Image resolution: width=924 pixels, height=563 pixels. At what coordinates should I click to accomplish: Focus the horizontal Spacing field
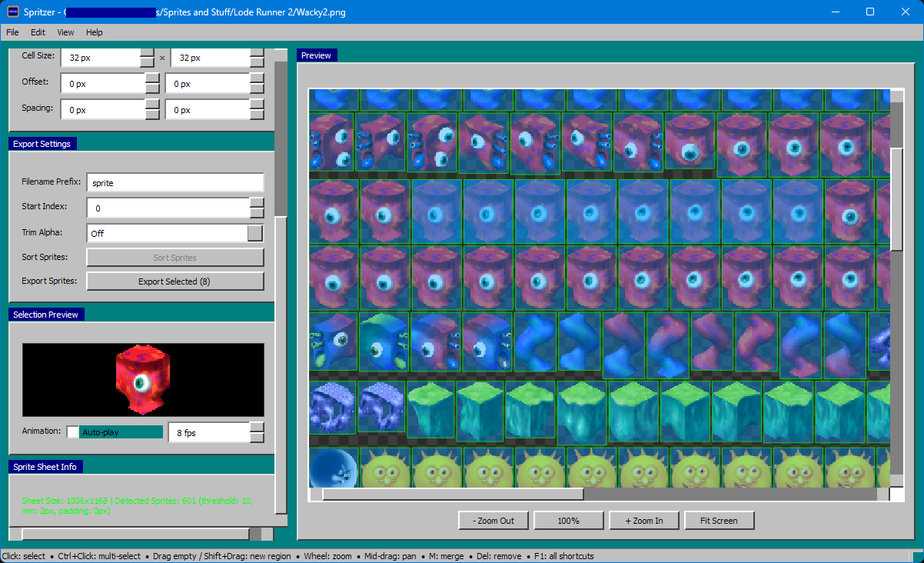tap(103, 110)
